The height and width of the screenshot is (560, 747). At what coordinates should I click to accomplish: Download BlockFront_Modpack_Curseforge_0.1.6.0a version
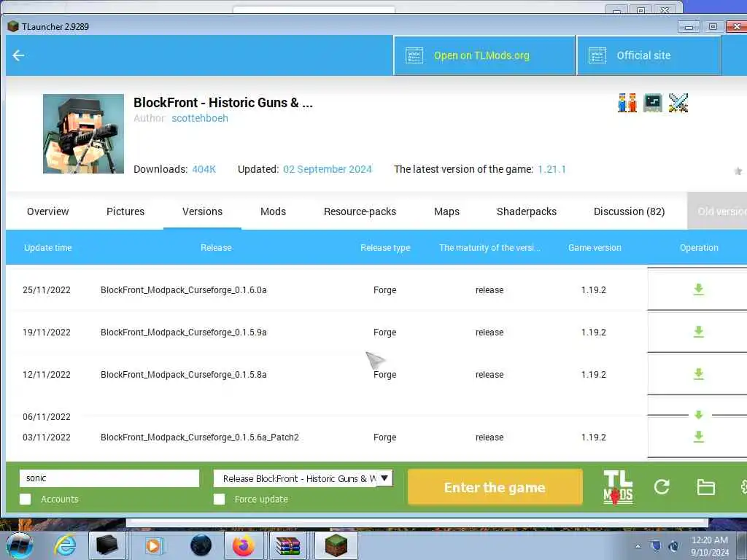point(698,289)
